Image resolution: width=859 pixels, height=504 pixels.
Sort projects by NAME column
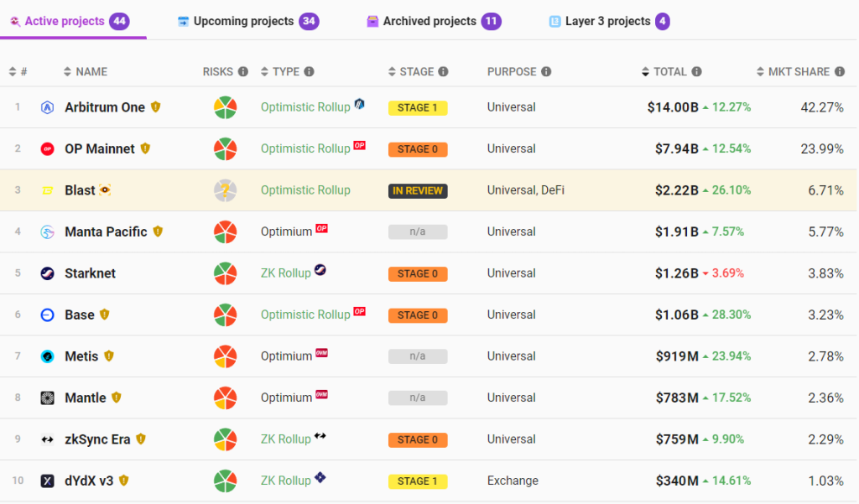click(86, 72)
